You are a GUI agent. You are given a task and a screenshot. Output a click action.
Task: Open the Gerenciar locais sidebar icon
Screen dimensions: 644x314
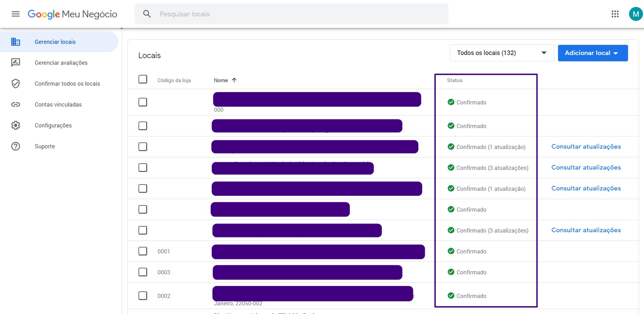(x=16, y=41)
